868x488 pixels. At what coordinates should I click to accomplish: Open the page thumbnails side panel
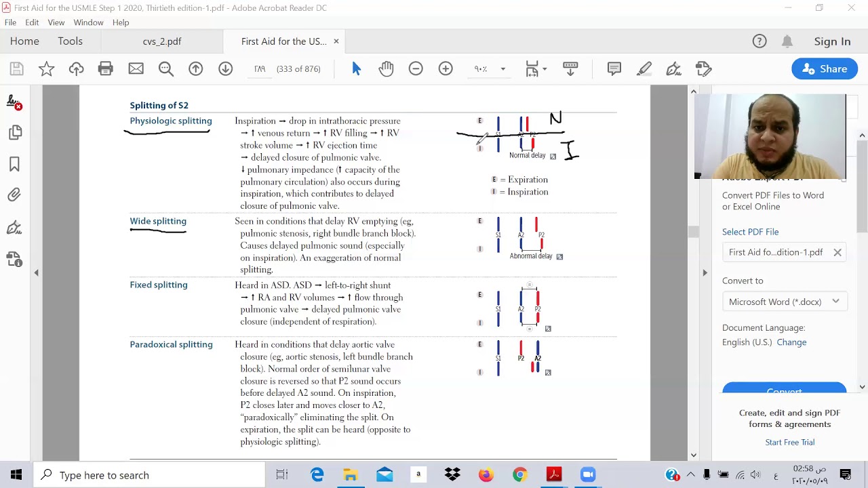[x=15, y=133]
